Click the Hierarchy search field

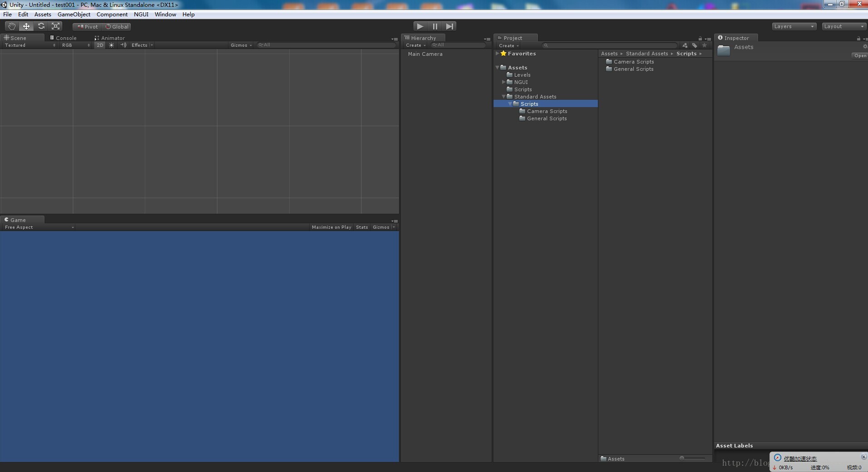(459, 45)
